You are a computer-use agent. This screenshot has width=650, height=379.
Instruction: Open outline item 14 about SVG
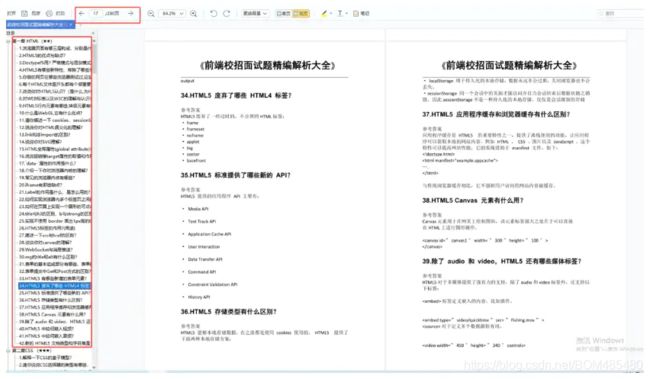(40, 141)
